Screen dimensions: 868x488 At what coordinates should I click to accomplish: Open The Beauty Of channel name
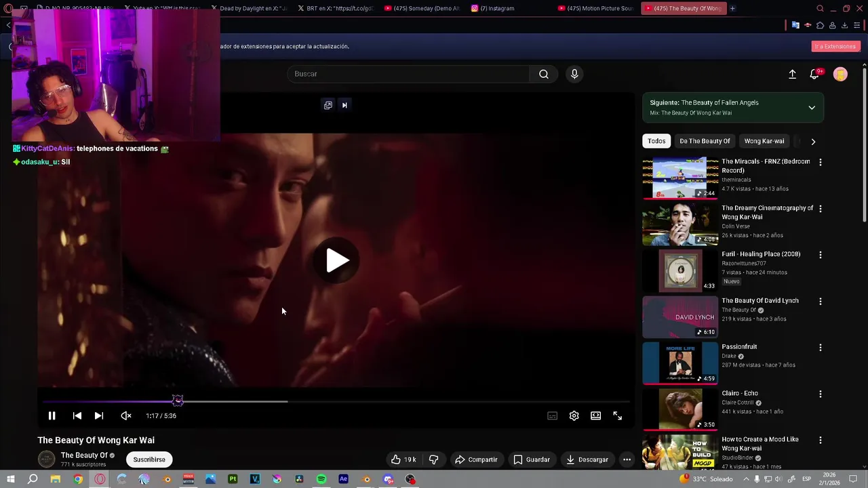tap(84, 455)
